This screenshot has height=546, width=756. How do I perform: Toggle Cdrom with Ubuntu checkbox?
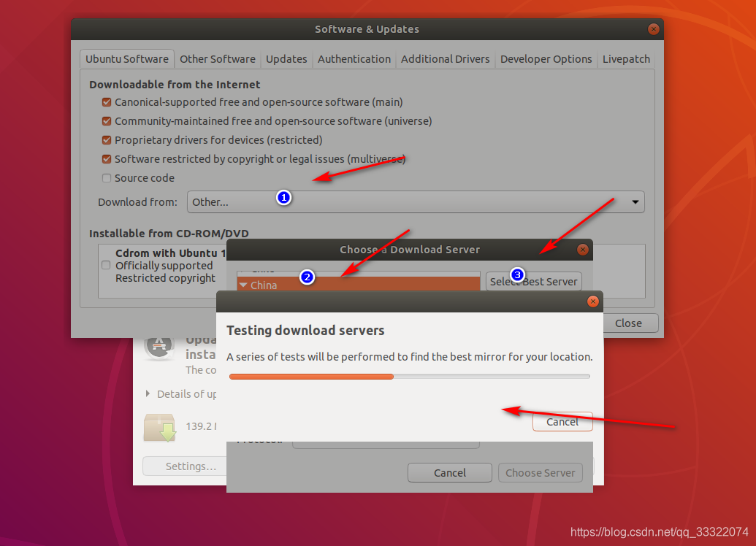pos(106,265)
